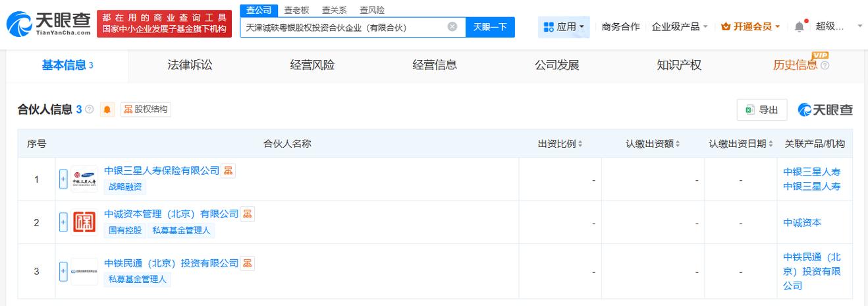Clear the search box with X icon

[452, 27]
